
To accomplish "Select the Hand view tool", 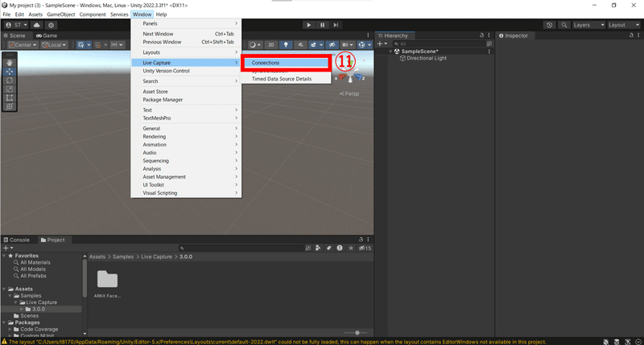I will click(x=10, y=63).
